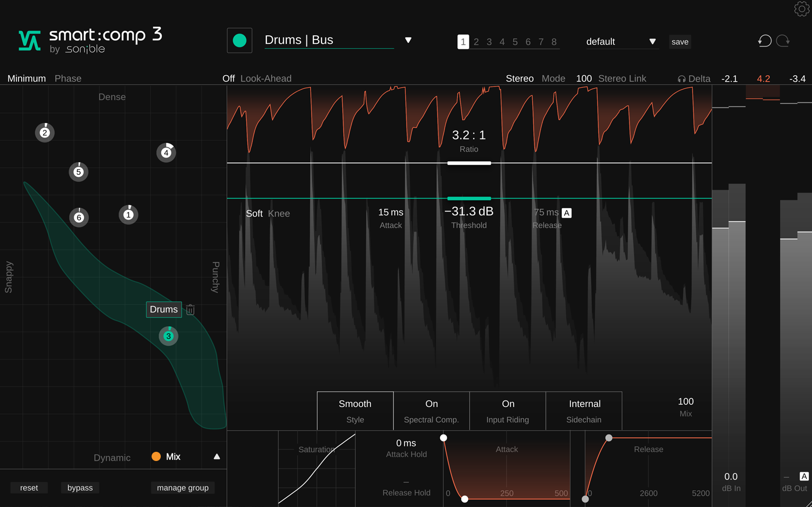Expand the Mix panel triangle
The image size is (812, 507).
(x=217, y=457)
